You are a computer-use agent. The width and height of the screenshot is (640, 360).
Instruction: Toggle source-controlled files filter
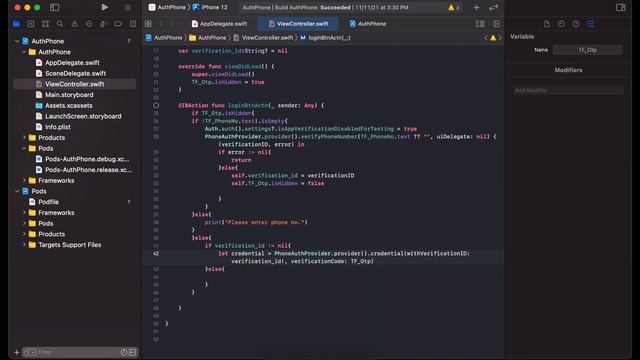[x=133, y=352]
